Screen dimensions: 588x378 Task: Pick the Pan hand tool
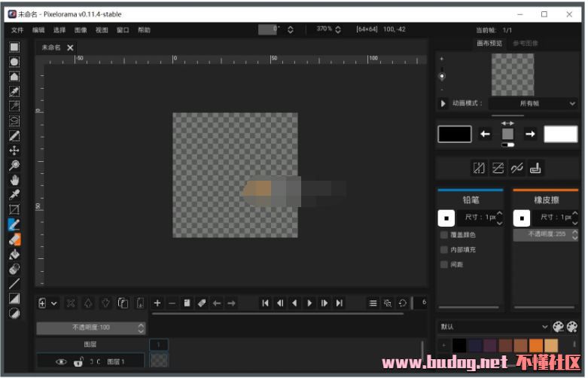coord(14,180)
